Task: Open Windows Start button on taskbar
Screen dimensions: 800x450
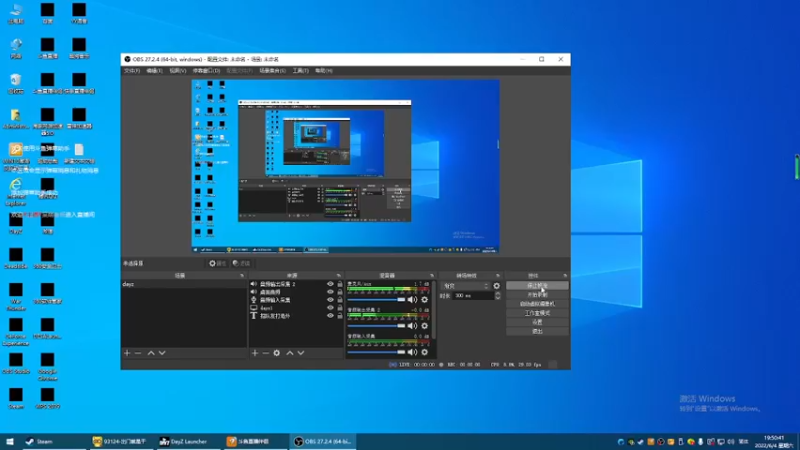Action: click(x=9, y=441)
